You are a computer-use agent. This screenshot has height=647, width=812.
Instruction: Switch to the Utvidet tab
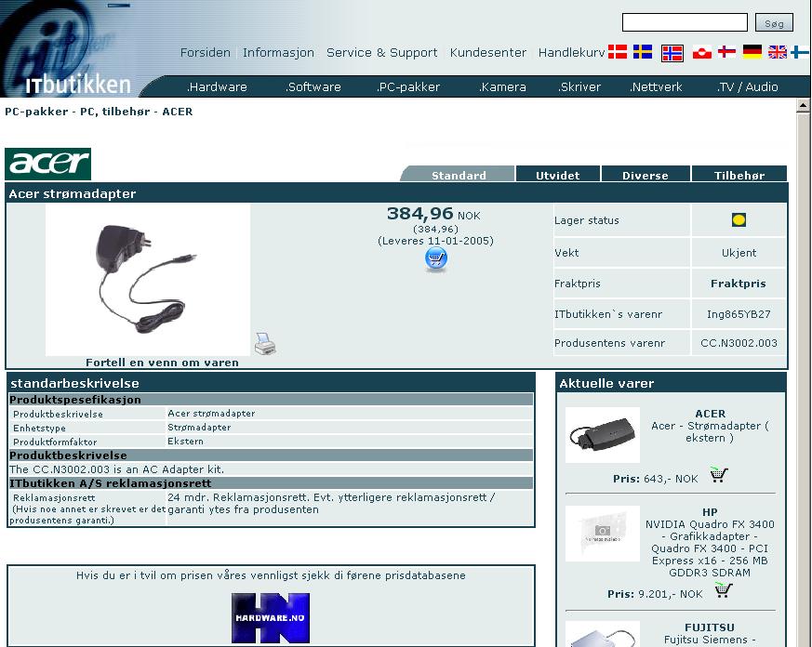(558, 175)
